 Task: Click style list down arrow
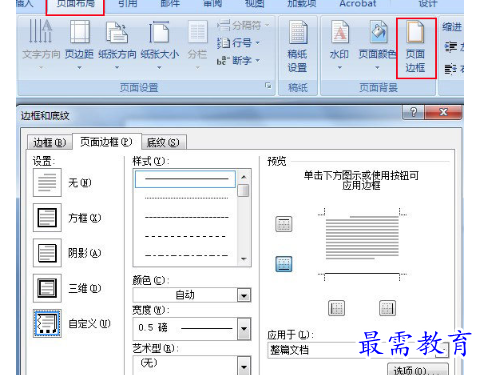click(244, 259)
